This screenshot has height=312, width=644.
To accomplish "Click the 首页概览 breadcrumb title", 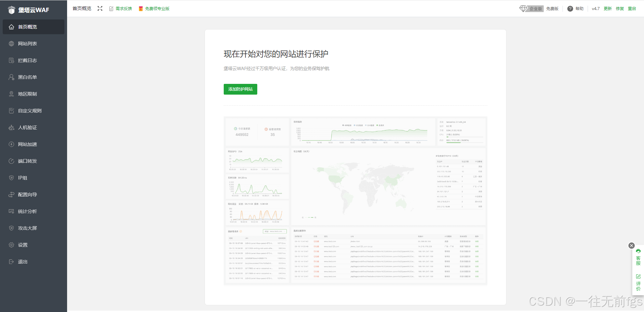I will click(82, 8).
